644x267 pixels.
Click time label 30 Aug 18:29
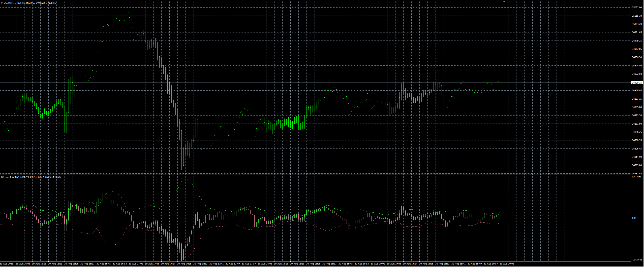click(x=313, y=264)
